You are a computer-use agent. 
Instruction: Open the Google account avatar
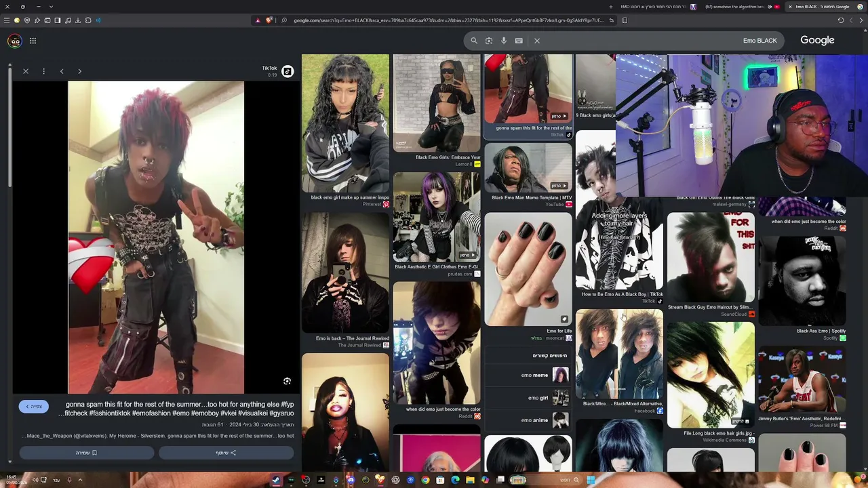coord(14,41)
